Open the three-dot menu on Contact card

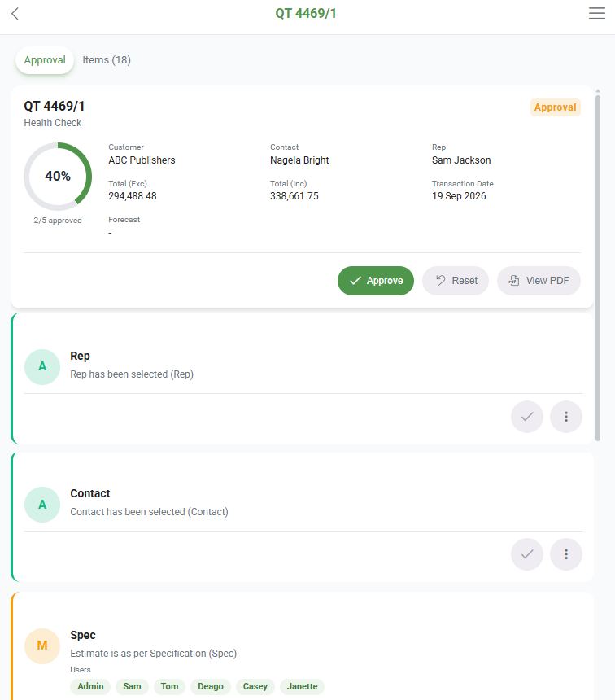pos(566,554)
